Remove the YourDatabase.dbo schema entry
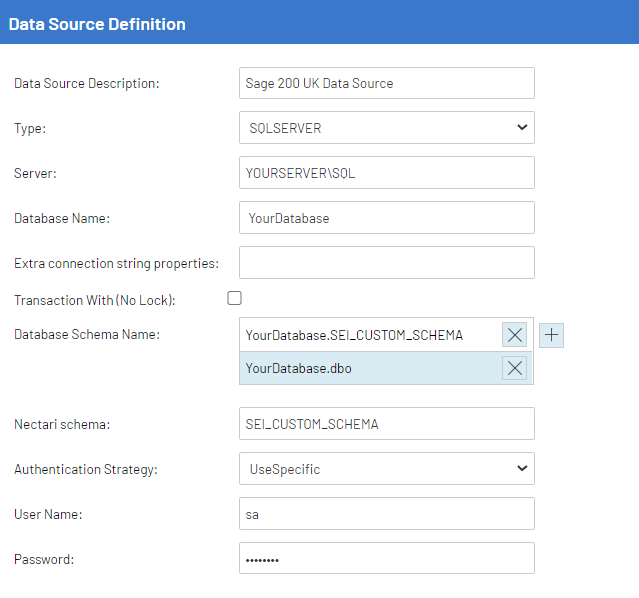Image resolution: width=639 pixels, height=598 pixels. click(514, 368)
